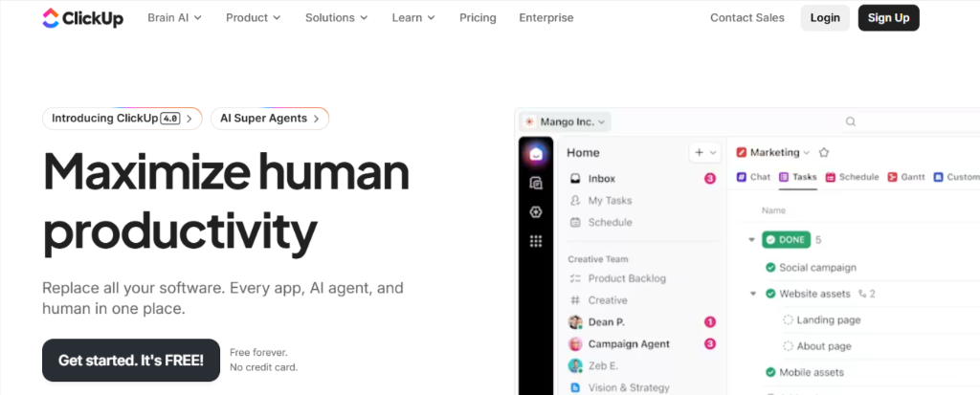
Task: Click the document icon beside Vision & Strategy
Action: click(575, 388)
